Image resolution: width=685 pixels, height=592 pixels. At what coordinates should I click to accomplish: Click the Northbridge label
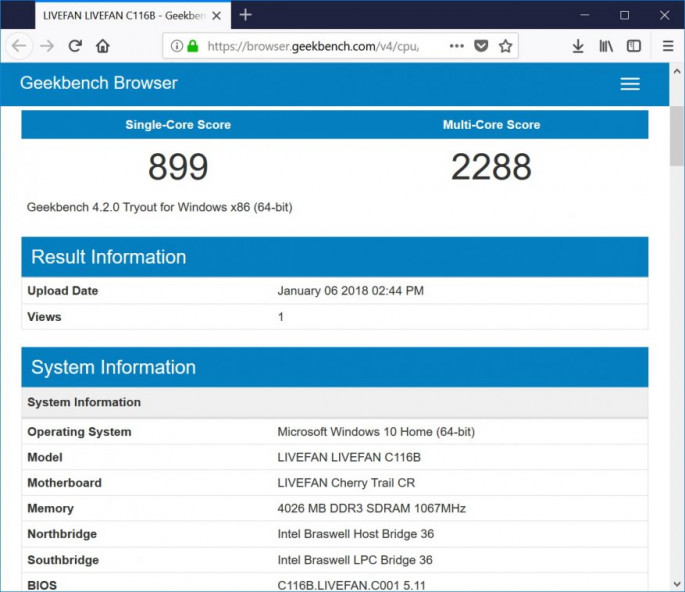click(x=62, y=534)
